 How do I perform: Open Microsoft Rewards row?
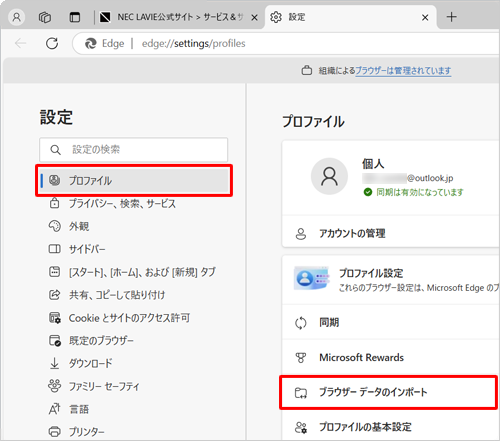click(391, 357)
